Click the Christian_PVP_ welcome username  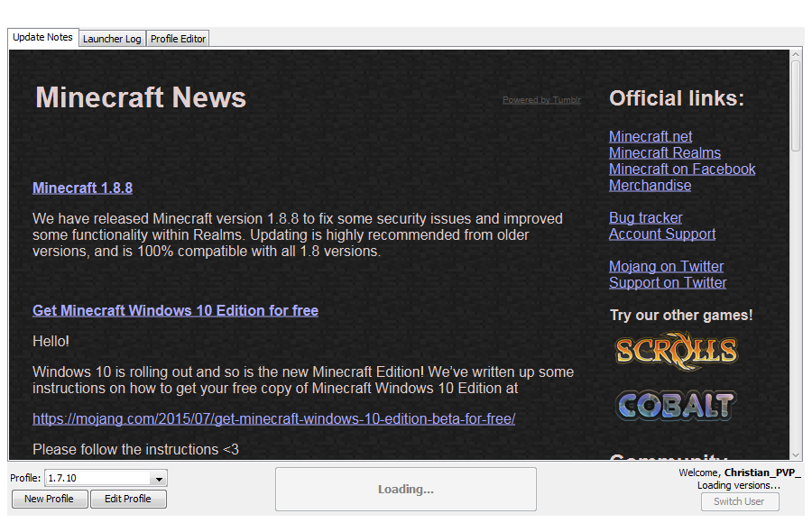click(762, 473)
